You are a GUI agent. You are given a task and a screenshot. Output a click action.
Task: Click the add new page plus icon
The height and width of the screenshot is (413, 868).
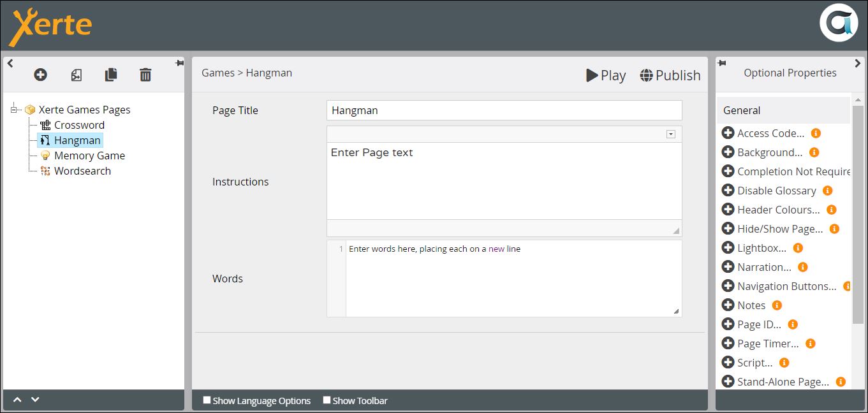point(40,75)
